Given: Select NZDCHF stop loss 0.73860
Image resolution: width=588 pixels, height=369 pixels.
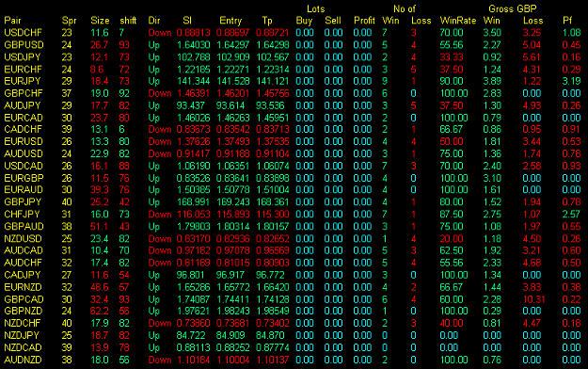Looking at the screenshot, I should point(193,323).
